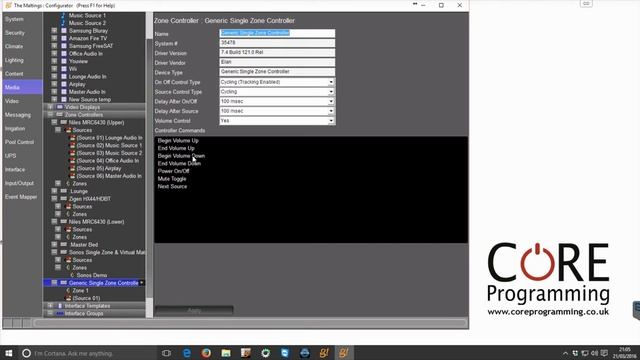Switch to the Event Mapper tab
Image resolution: width=640 pixels, height=360 pixels.
[x=22, y=197]
